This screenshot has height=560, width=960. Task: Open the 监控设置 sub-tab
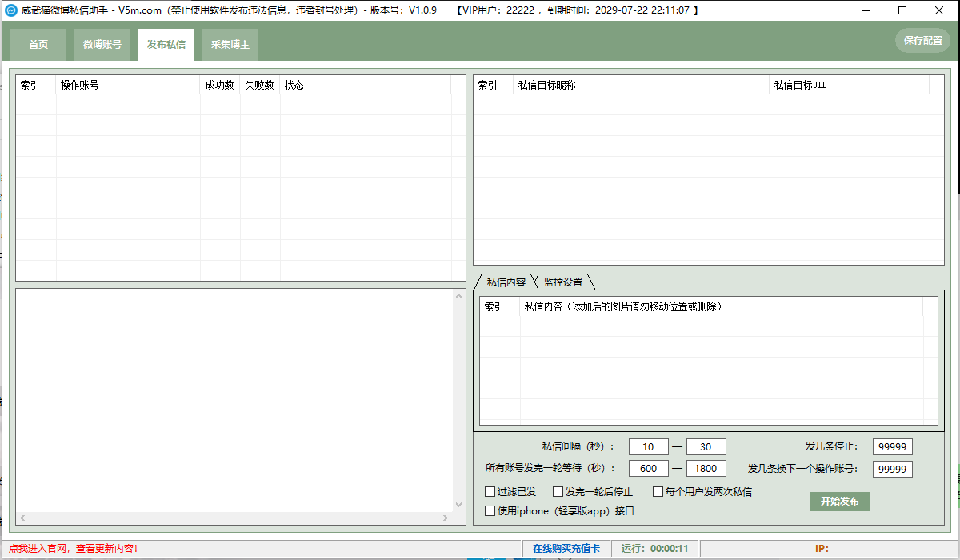(x=563, y=282)
